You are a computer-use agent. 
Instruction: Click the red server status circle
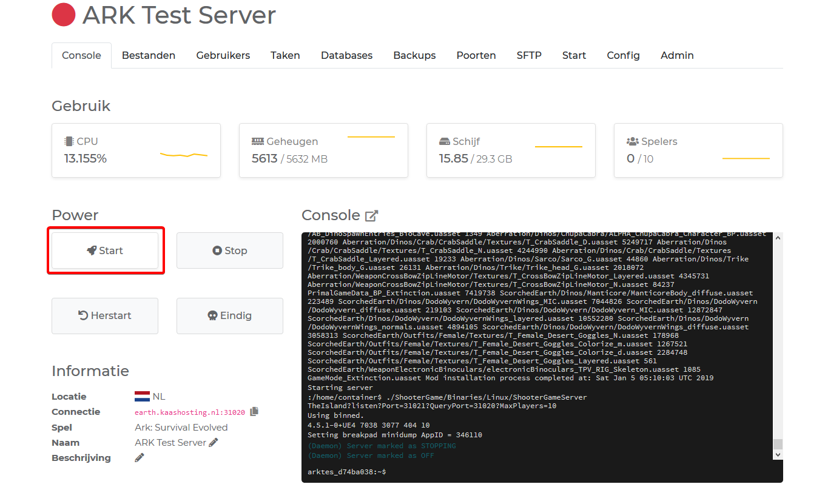[x=64, y=15]
